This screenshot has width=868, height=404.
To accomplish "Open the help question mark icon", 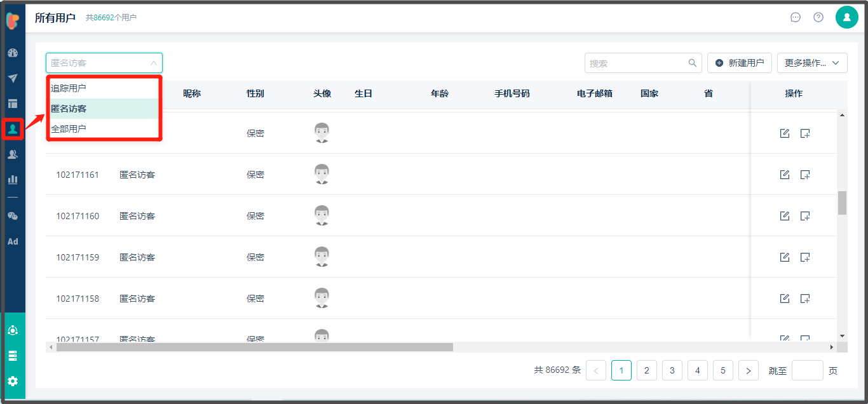I will tap(818, 17).
